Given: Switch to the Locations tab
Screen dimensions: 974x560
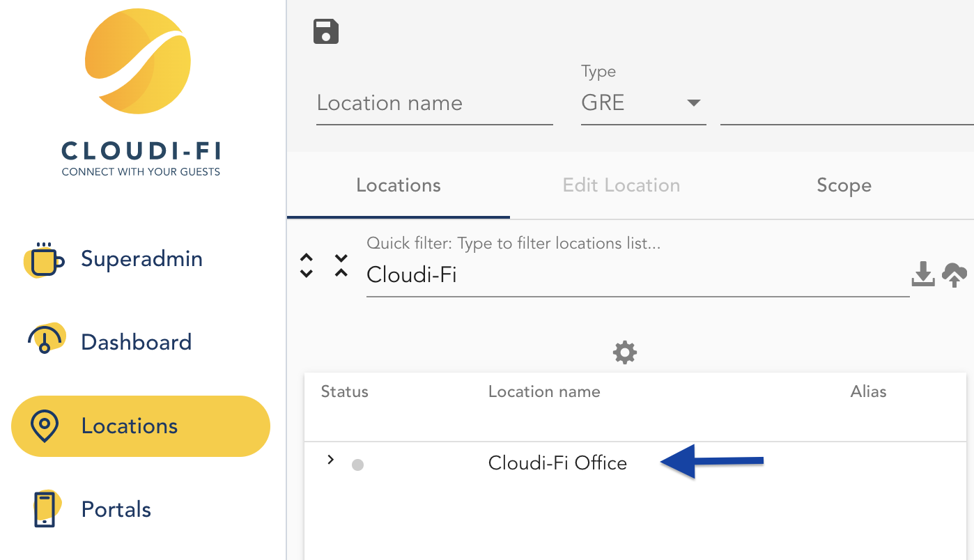Looking at the screenshot, I should [x=399, y=185].
